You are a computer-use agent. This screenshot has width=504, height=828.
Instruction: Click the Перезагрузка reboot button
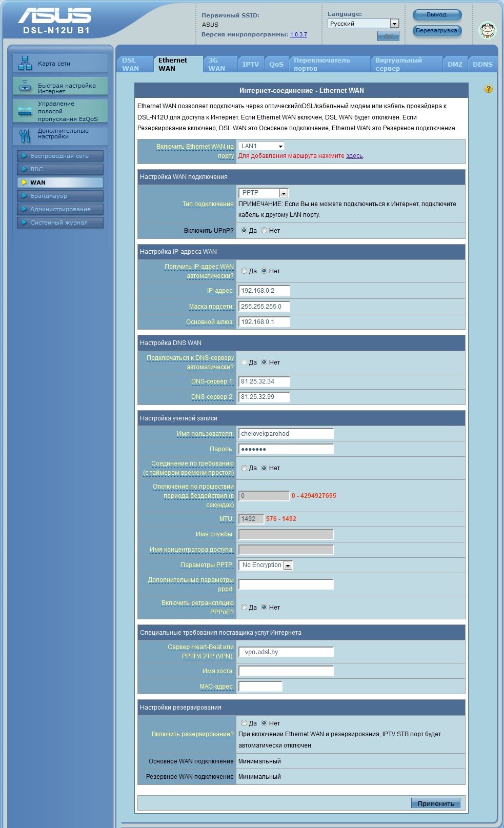coord(436,31)
